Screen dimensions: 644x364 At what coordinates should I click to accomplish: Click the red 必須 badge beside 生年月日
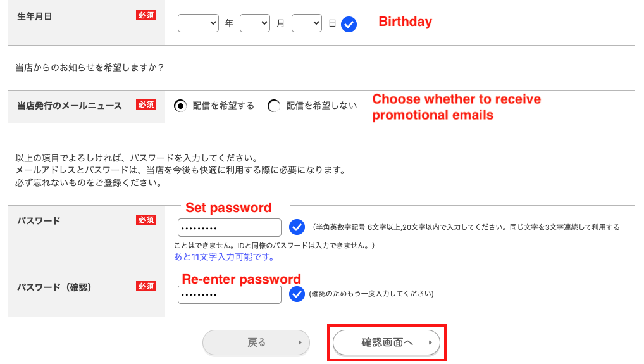(x=146, y=16)
